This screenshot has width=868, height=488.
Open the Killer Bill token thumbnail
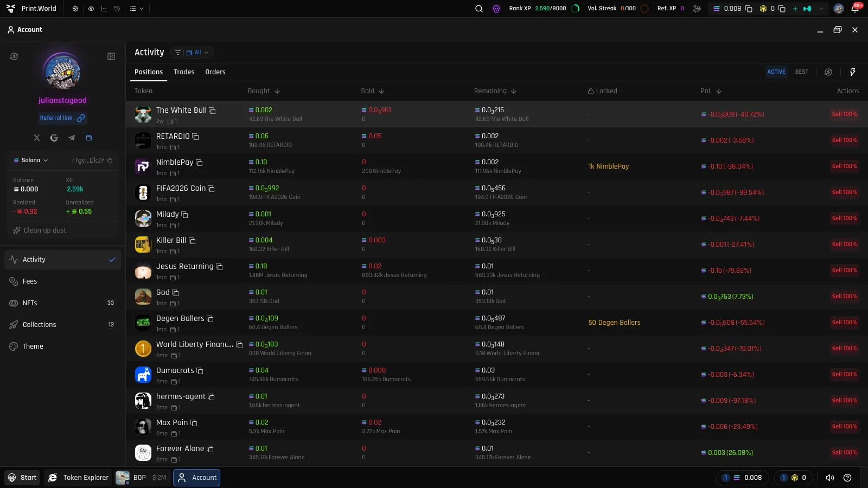pos(143,245)
